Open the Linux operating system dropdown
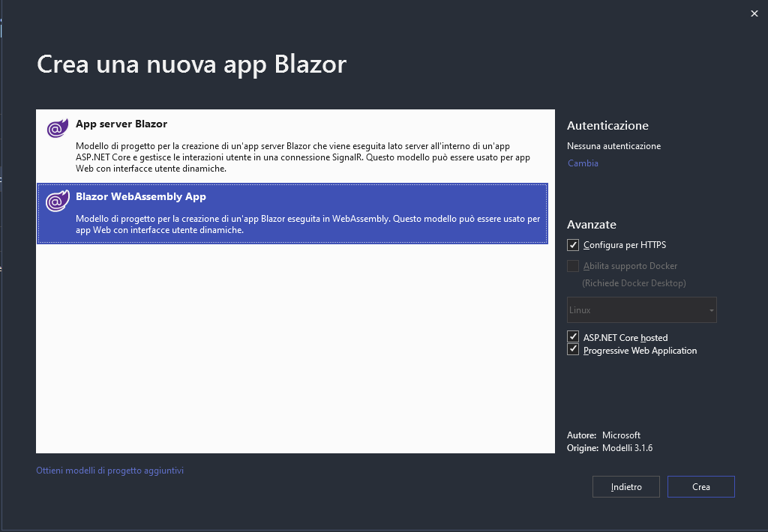This screenshot has width=768, height=532. (641, 309)
